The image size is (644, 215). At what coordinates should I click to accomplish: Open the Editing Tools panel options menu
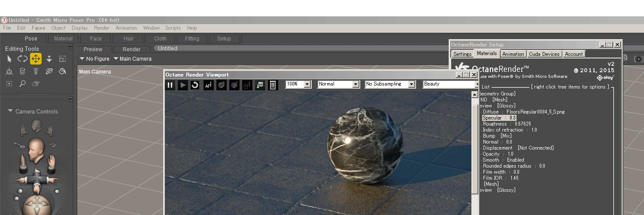70,47
